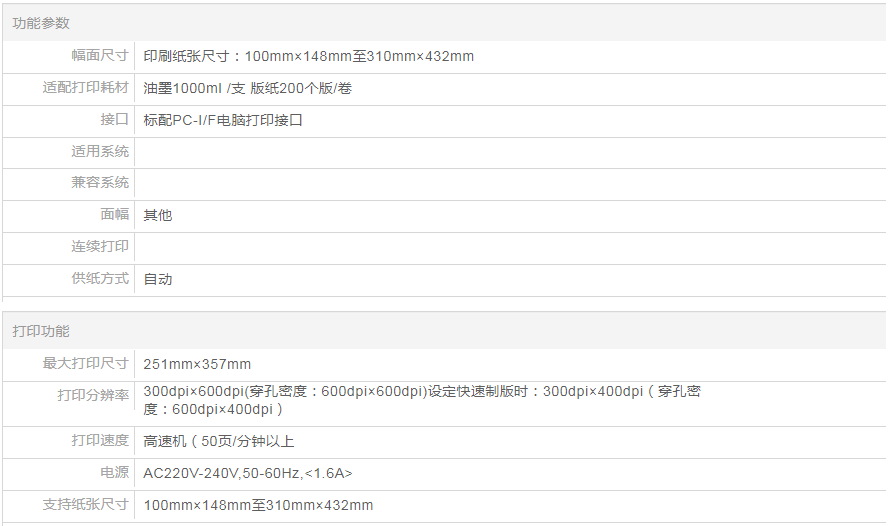Click the 打印分辨率 row label
This screenshot has height=526, width=892.
93,395
